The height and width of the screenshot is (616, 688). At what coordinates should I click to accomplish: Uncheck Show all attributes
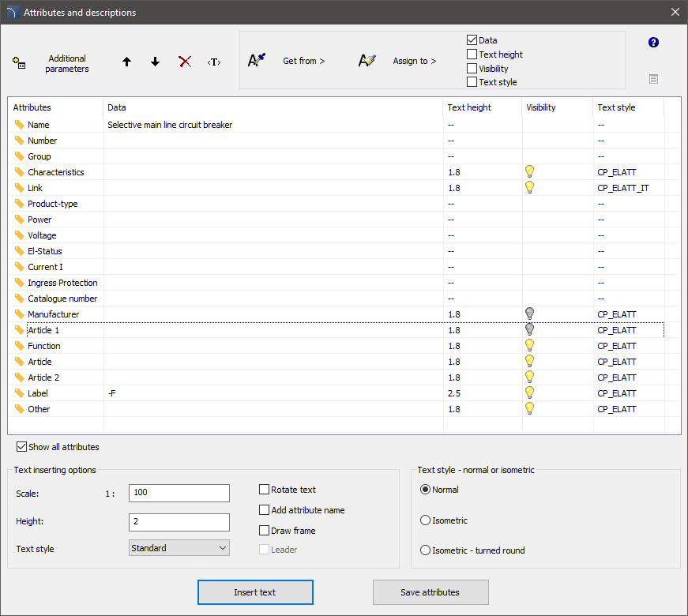(22, 447)
